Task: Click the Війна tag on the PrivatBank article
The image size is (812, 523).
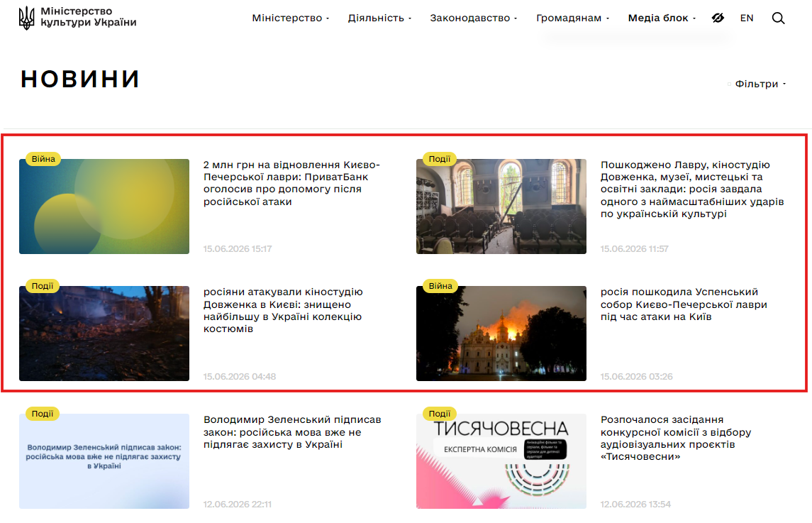Action: coord(43,159)
